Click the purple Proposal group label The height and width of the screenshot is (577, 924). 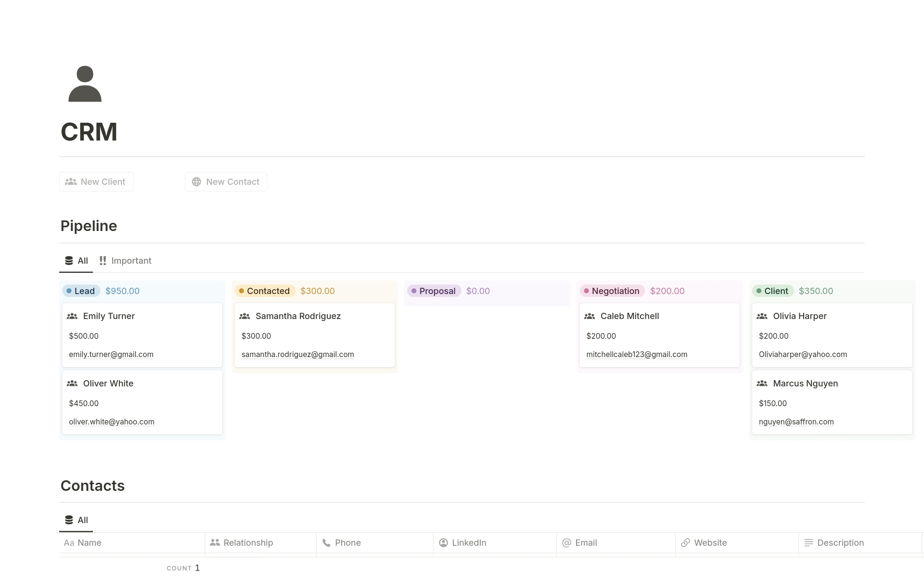434,291
